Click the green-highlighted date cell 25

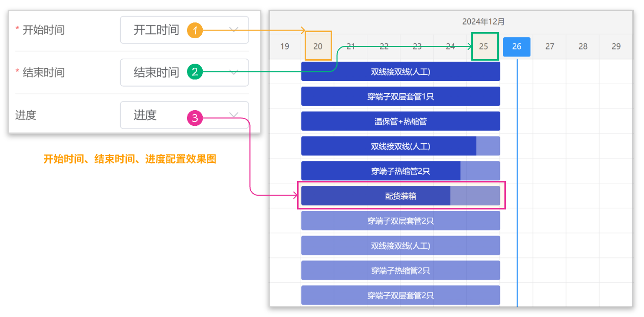tap(484, 46)
